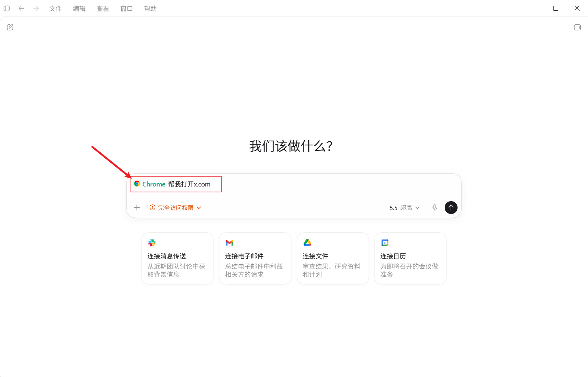Go back with the left arrow
The image size is (588, 377).
tap(21, 8)
